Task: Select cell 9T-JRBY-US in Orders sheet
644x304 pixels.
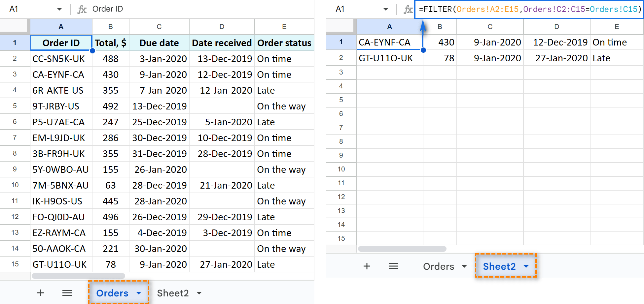Action: pos(61,106)
